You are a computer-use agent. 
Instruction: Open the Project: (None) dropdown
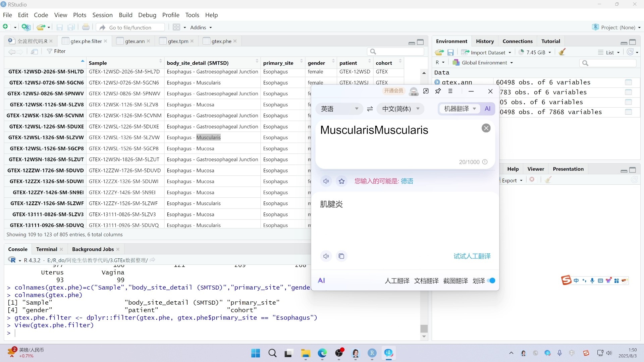(x=616, y=27)
